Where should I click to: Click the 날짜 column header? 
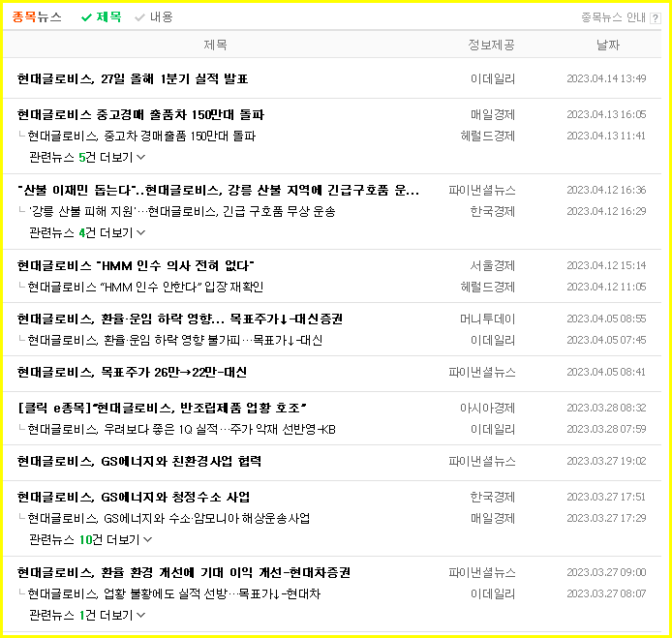point(608,45)
